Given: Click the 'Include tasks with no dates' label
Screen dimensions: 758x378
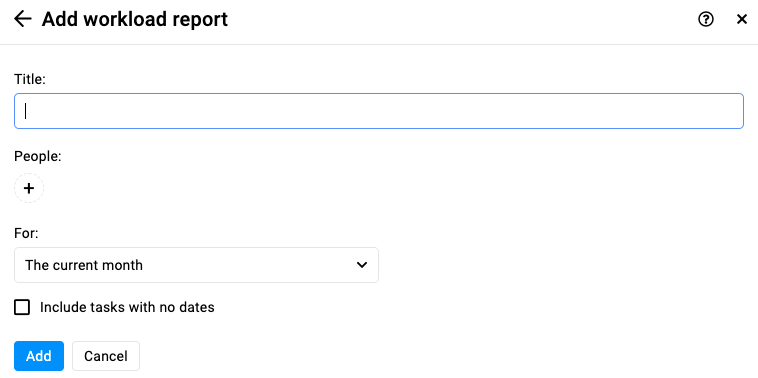Looking at the screenshot, I should click(127, 307).
